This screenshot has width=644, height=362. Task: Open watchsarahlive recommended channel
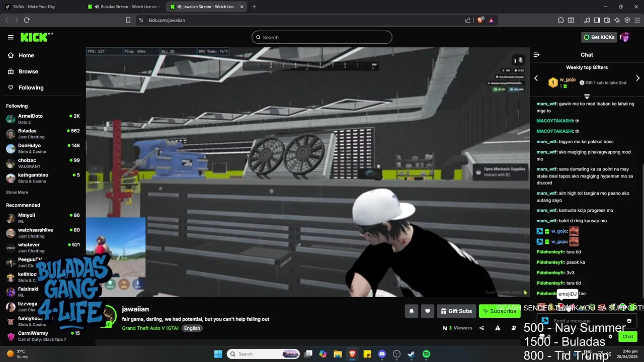coord(43,233)
